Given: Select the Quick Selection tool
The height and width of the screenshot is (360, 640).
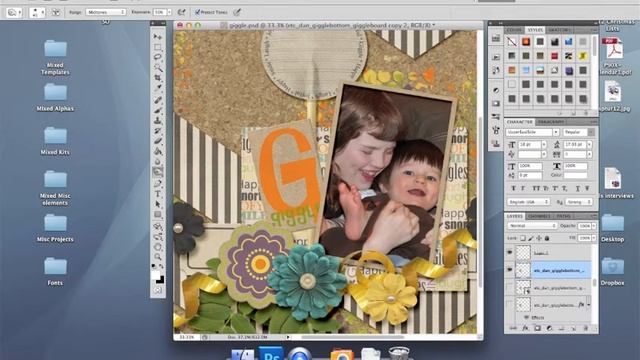Looking at the screenshot, I should click(x=158, y=67).
